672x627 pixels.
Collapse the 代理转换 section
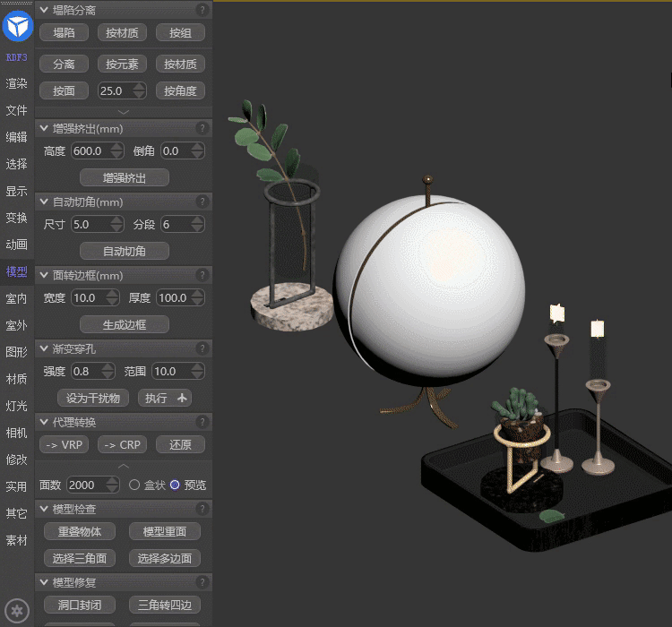(44, 422)
